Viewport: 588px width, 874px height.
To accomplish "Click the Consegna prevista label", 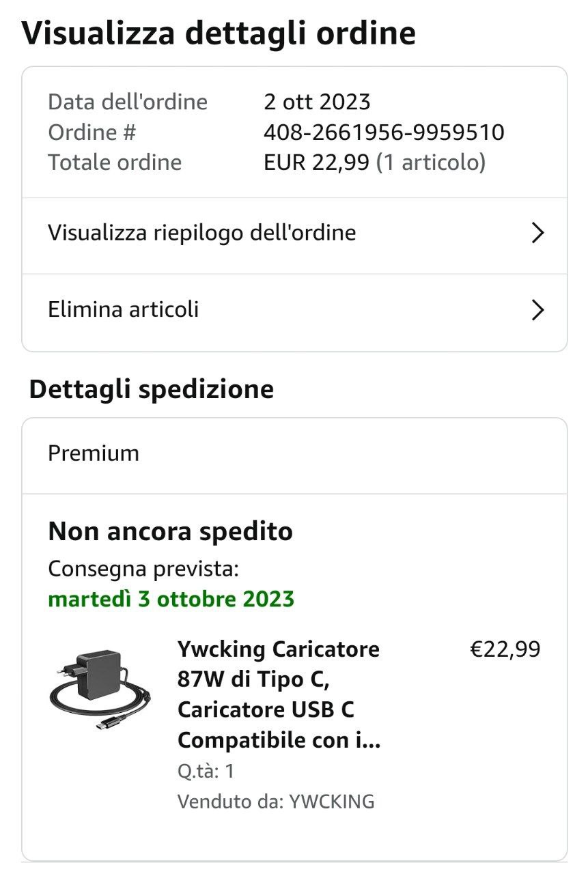I will [x=143, y=569].
